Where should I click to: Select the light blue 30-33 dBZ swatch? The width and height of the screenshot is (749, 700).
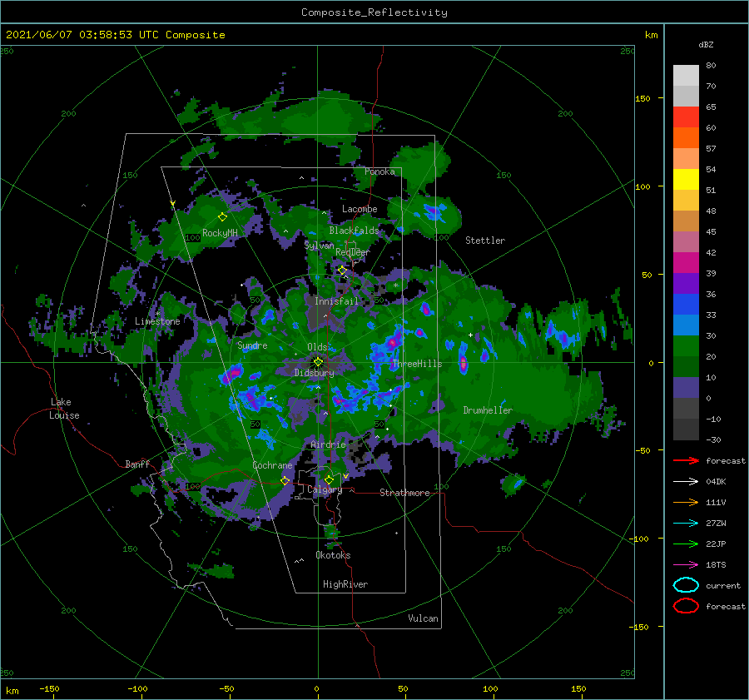pyautogui.click(x=686, y=325)
